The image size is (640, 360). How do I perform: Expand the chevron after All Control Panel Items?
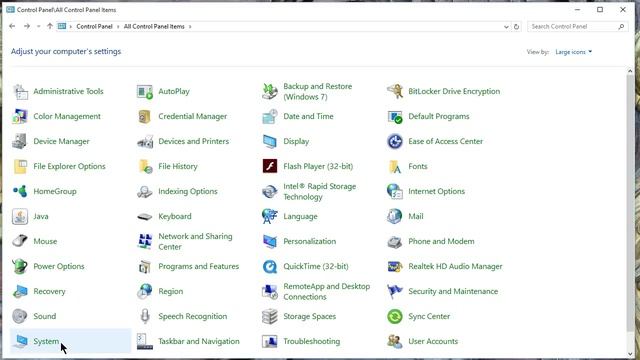[x=190, y=27]
